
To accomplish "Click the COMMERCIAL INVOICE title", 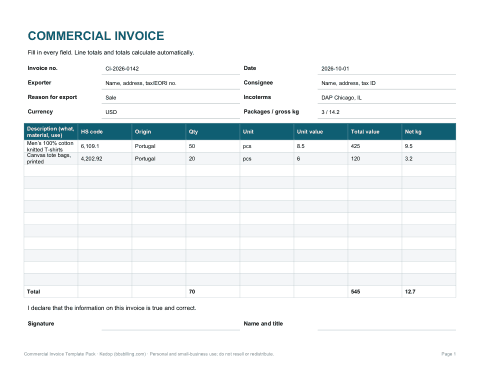I will (96, 36).
